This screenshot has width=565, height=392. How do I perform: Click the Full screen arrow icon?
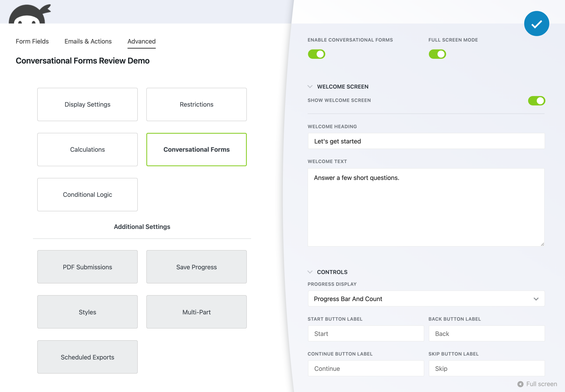click(x=520, y=384)
